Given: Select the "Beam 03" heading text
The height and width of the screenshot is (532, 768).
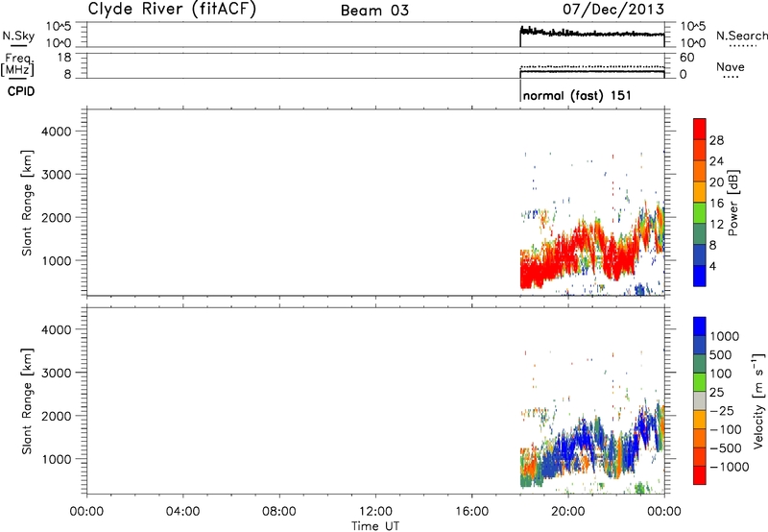Looking at the screenshot, I should pos(374,11).
